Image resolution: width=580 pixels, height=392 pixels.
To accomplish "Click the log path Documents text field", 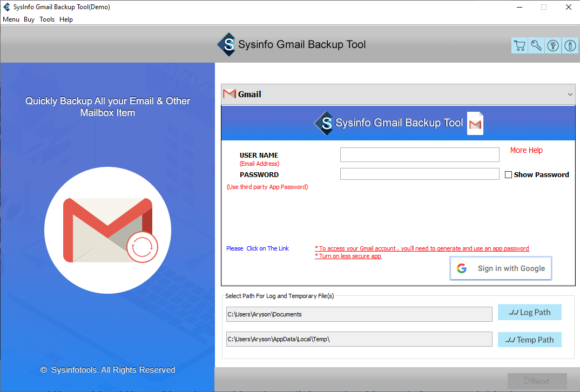I will tap(359, 314).
